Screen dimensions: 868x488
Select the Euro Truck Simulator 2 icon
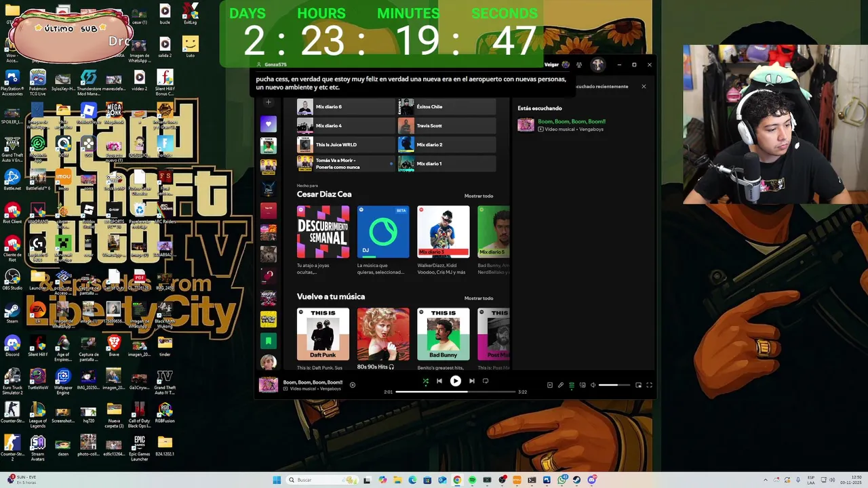coord(12,382)
